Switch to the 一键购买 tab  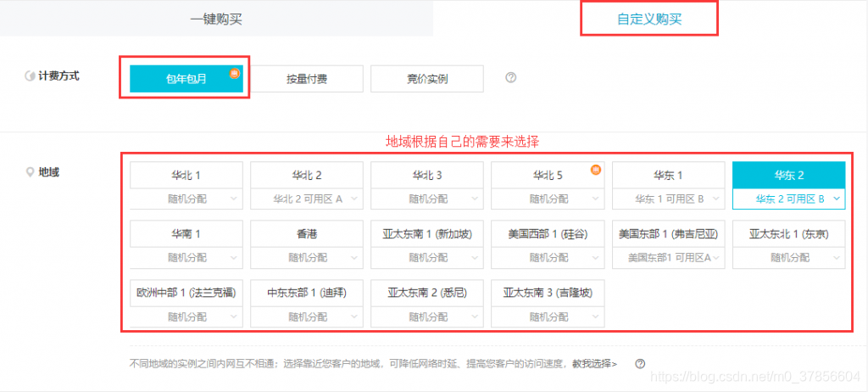coord(216,20)
